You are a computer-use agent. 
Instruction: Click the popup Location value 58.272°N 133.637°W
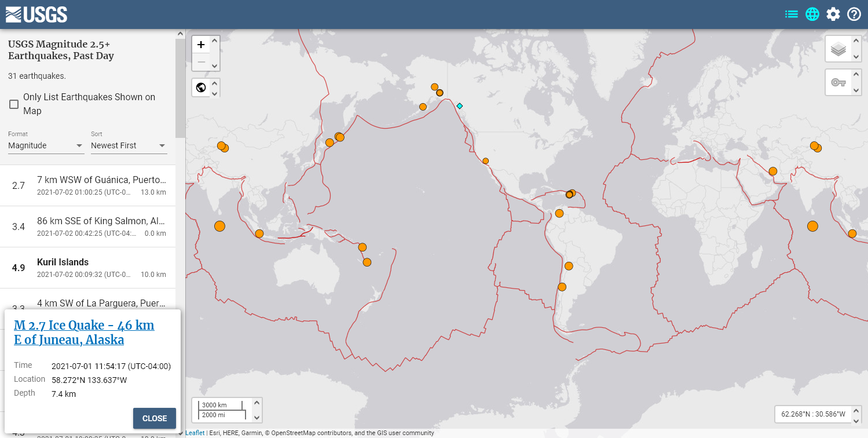(89, 380)
